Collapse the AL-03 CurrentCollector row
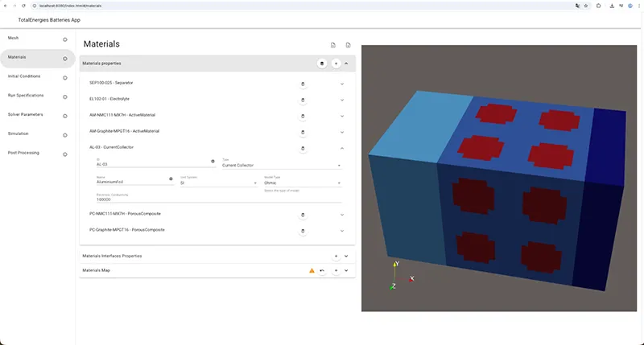 click(x=341, y=149)
